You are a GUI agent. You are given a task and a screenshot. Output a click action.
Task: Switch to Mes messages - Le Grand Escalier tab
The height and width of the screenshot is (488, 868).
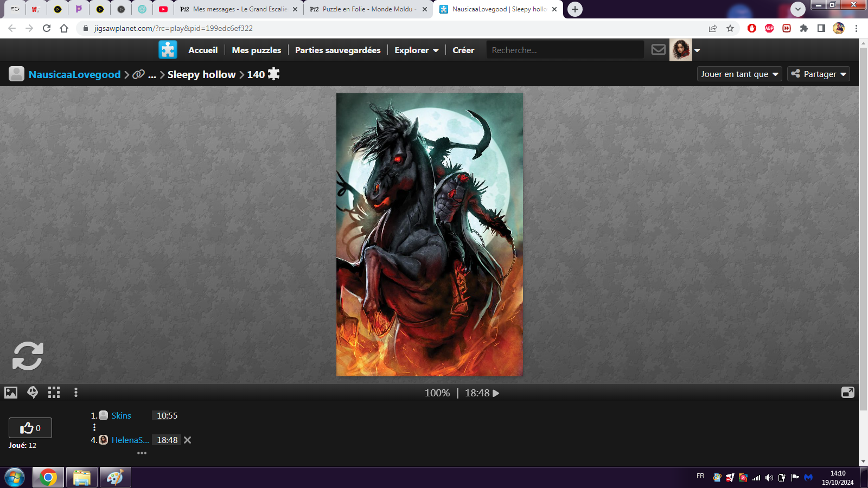[x=239, y=9]
